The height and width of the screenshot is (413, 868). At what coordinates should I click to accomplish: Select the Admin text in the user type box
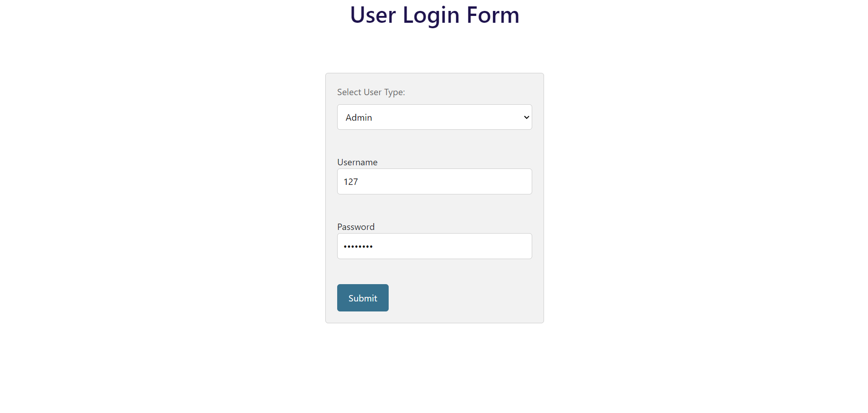pyautogui.click(x=359, y=117)
